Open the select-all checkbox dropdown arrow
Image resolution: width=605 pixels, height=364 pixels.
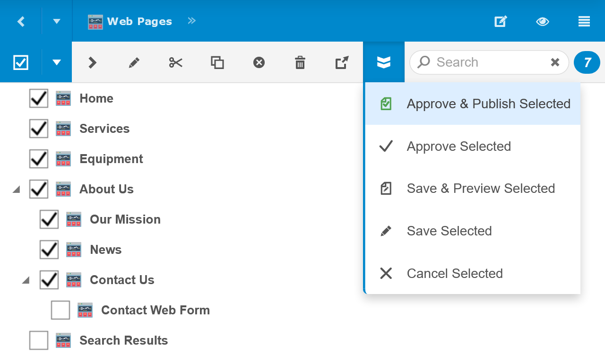point(57,62)
